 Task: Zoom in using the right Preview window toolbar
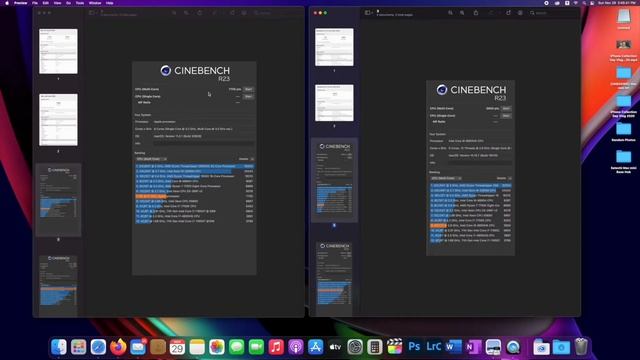pyautogui.click(x=462, y=13)
